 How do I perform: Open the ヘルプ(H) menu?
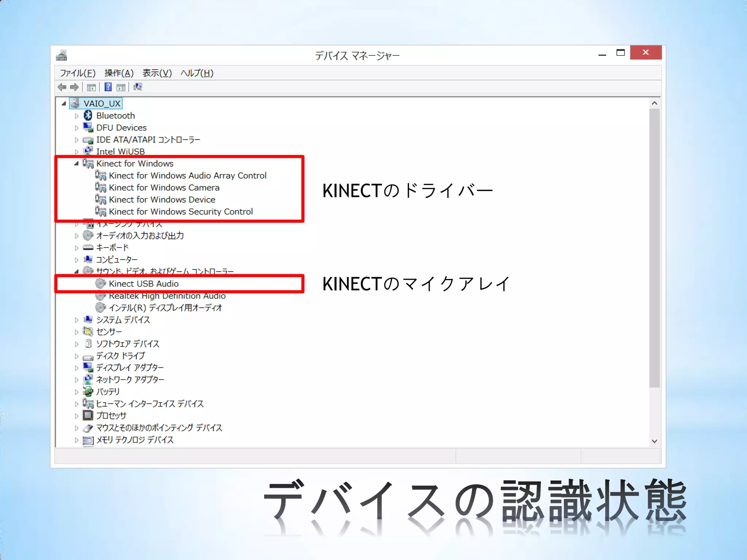click(x=197, y=73)
